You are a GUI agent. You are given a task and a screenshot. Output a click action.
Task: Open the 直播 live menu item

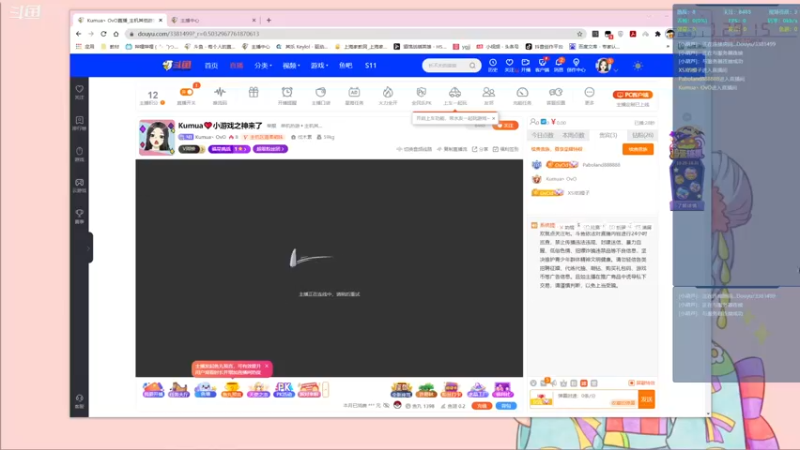236,66
